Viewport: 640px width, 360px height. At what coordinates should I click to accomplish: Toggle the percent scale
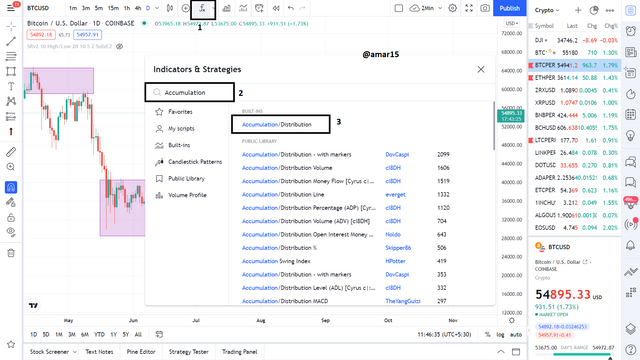[487, 335]
